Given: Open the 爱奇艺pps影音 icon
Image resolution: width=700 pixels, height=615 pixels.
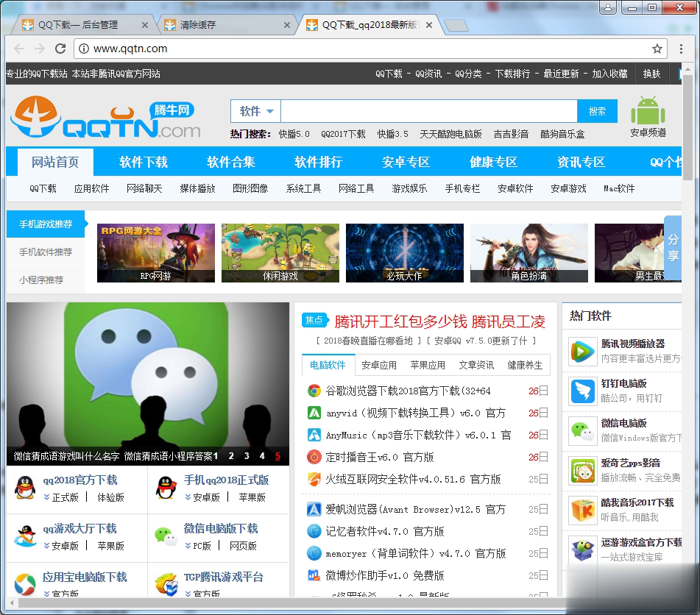Looking at the screenshot, I should [582, 472].
